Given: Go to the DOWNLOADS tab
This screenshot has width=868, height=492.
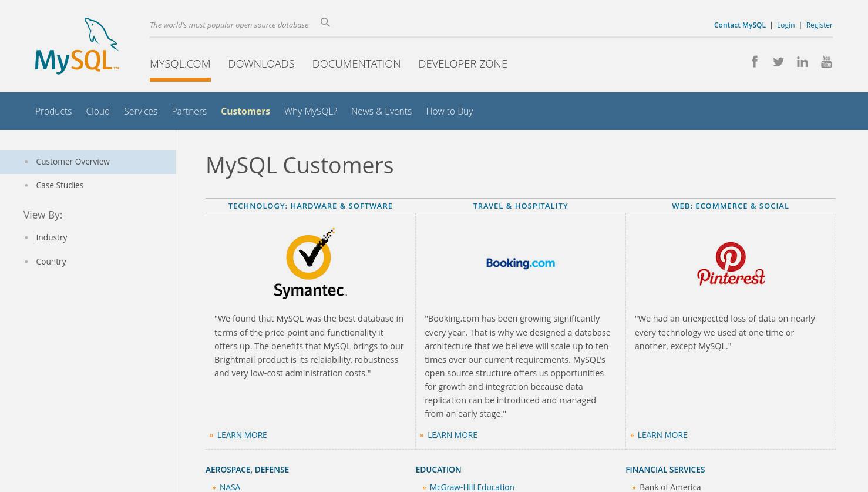Looking at the screenshot, I should [x=261, y=63].
